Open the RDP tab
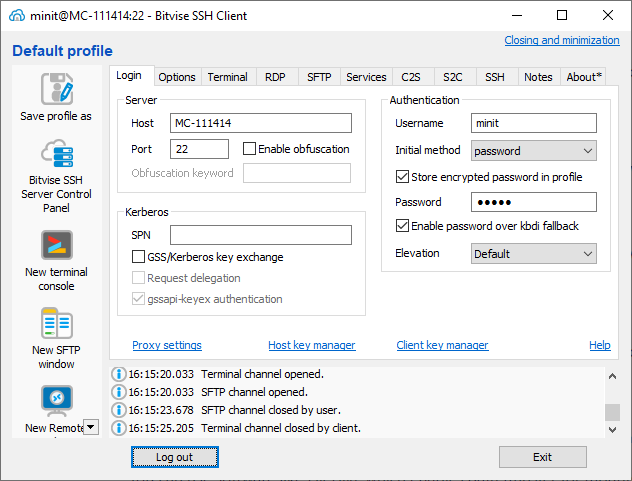Viewport: 632px width, 481px height. click(x=275, y=77)
